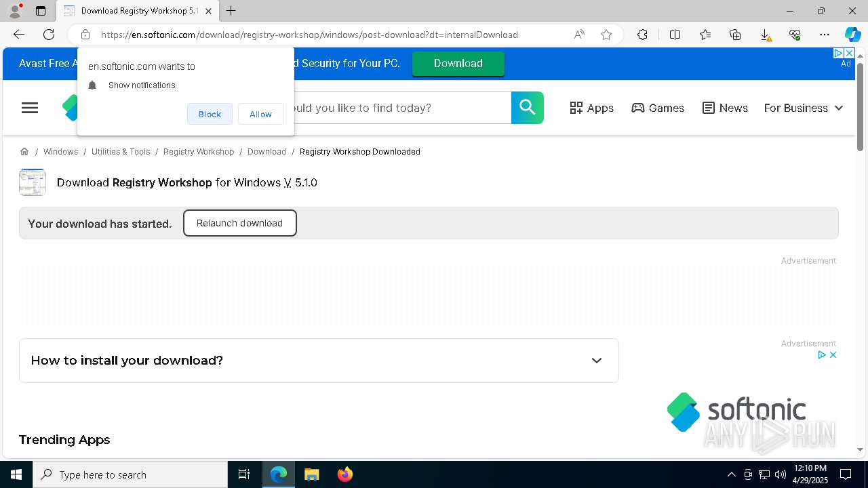Open volume control in system tray
The width and height of the screenshot is (868, 488).
[781, 474]
